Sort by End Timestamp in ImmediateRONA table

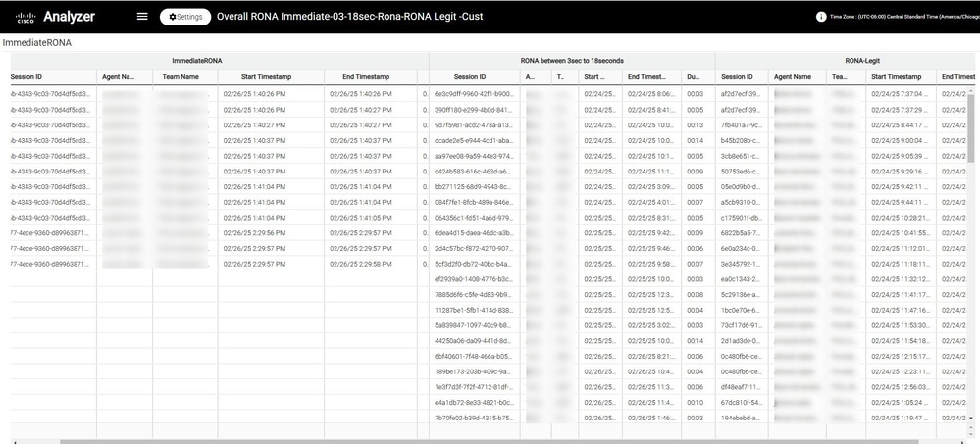(x=366, y=76)
